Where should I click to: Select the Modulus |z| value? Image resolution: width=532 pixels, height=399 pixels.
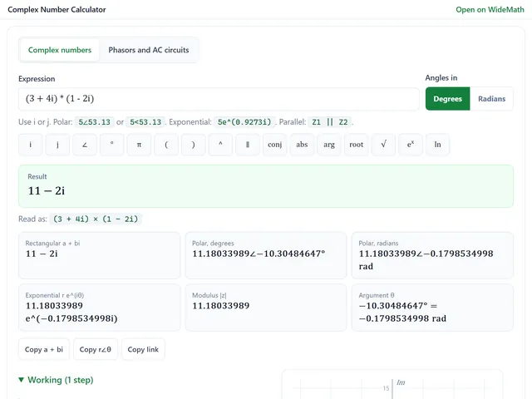221,306
